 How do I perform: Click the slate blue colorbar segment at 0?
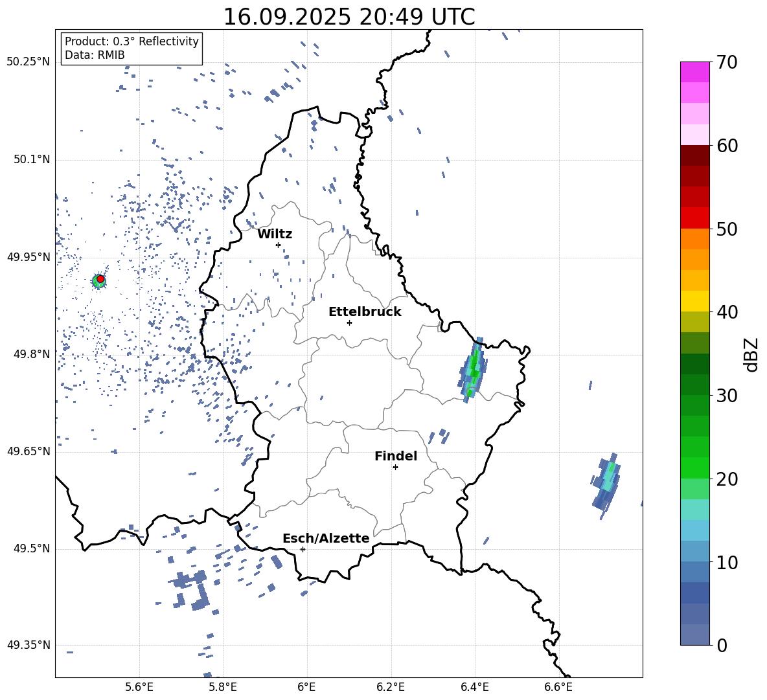pos(694,635)
